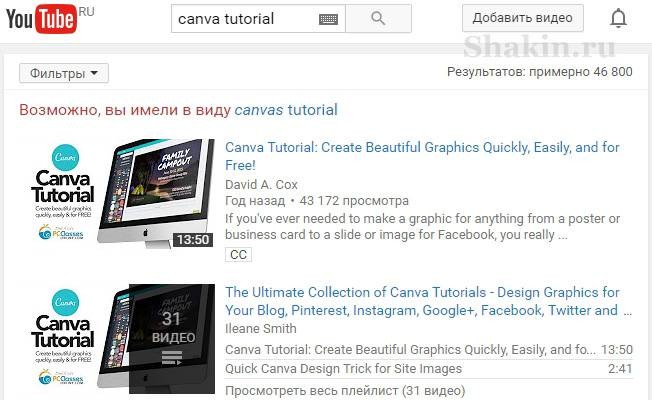652x400 pixels.
Task: Click the '2:41' duration of Quick Canva Design Trick
Action: (x=620, y=369)
